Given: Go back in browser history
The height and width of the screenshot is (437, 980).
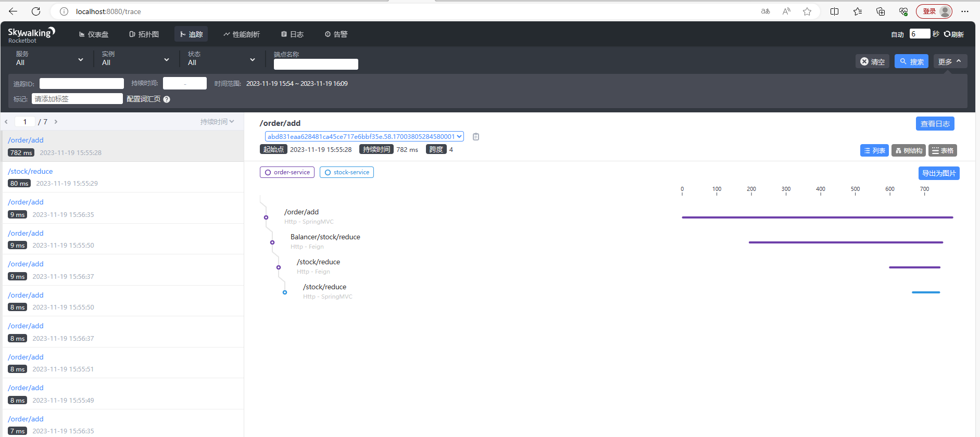Looking at the screenshot, I should click(13, 11).
